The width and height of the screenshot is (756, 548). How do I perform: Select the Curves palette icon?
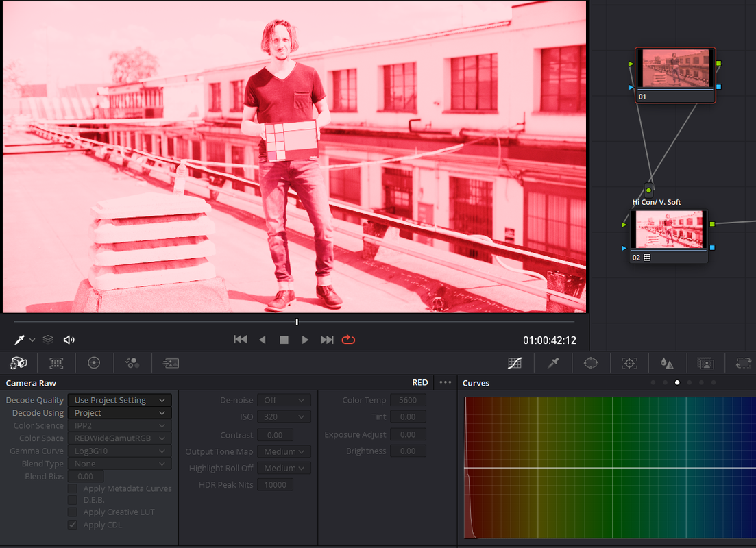(x=515, y=363)
